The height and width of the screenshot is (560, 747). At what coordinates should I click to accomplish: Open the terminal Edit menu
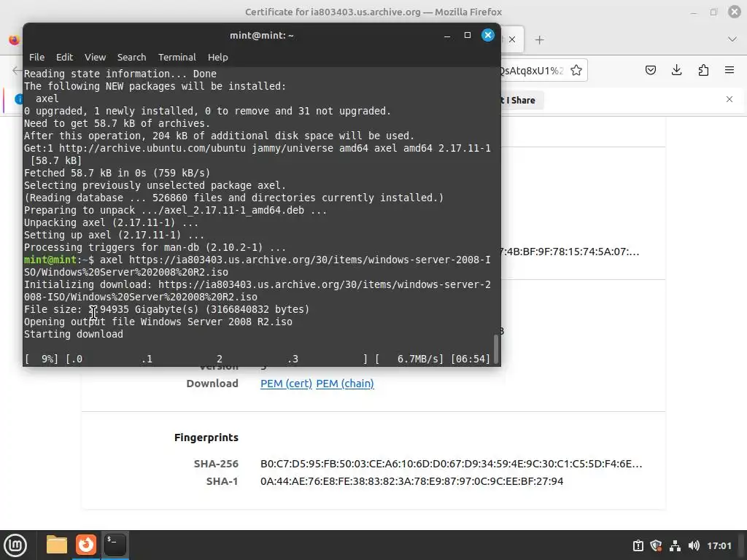coord(64,57)
